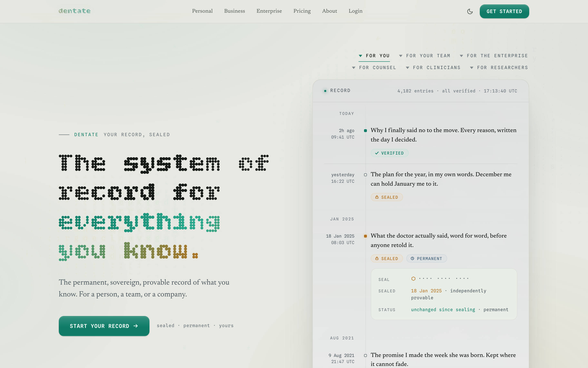Click the PERMANENT badge
Viewport: 588px width, 368px height.
[427, 258]
